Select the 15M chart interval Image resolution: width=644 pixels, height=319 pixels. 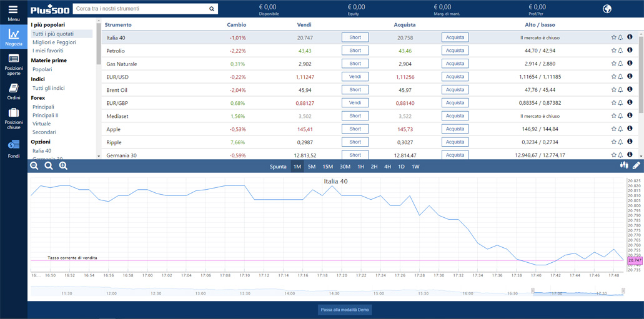point(327,167)
